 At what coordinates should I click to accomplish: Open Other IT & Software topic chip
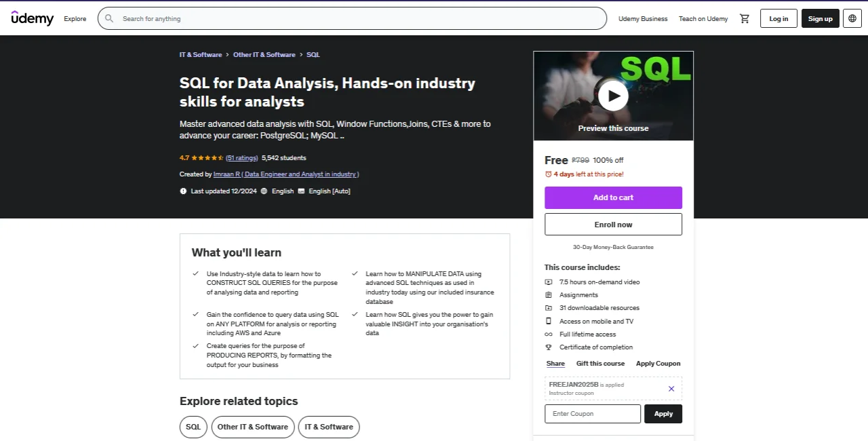(253, 427)
